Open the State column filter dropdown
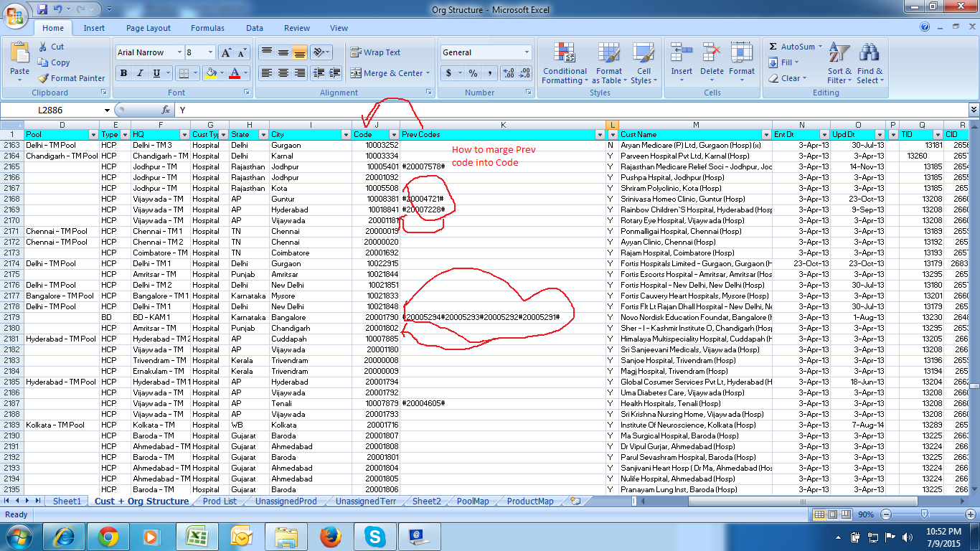This screenshot has width=980, height=551. coord(263,135)
